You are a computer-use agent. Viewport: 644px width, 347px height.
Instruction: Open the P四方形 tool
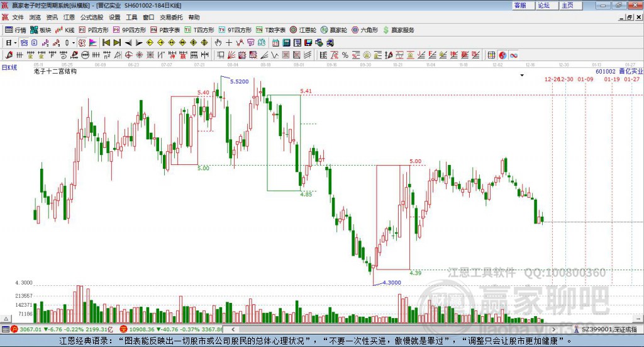point(94,30)
